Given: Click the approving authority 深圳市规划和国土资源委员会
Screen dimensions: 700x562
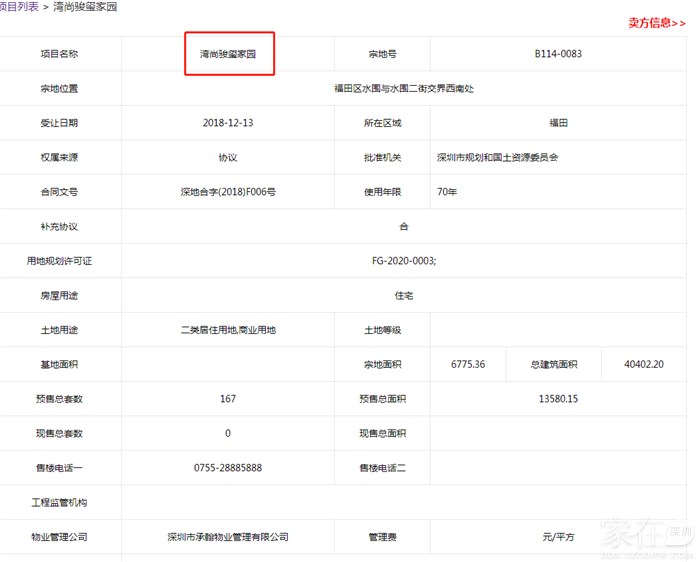Looking at the screenshot, I should point(498,158).
